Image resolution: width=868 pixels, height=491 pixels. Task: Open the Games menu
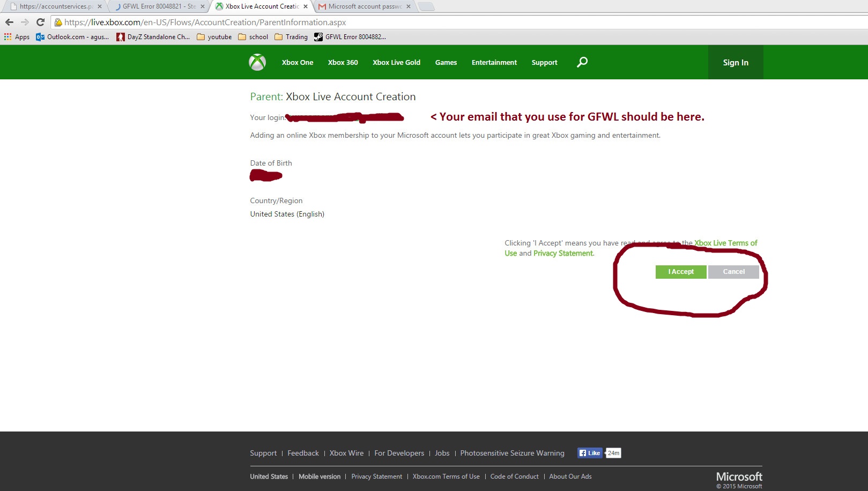point(446,62)
